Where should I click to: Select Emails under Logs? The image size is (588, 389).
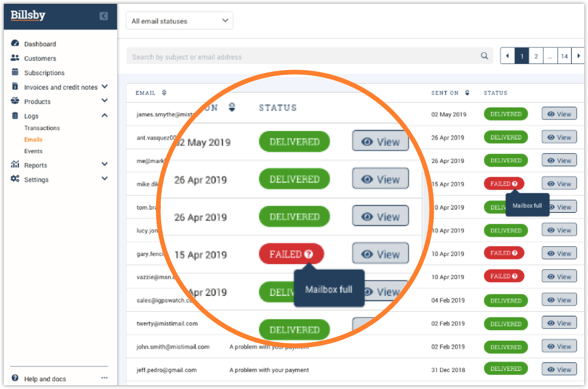33,140
